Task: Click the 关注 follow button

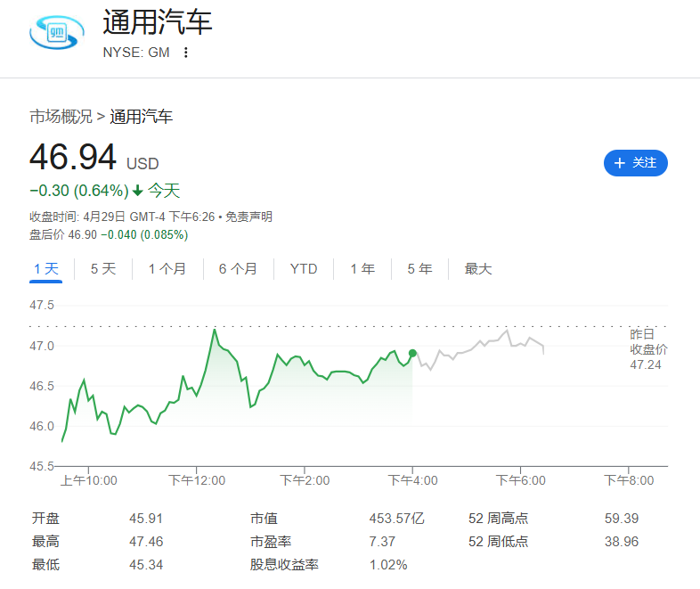Action: (x=635, y=163)
